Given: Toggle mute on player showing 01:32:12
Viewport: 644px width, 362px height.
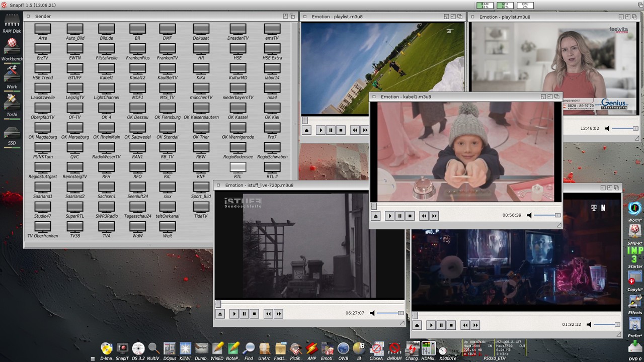Looking at the screenshot, I should [x=589, y=325].
